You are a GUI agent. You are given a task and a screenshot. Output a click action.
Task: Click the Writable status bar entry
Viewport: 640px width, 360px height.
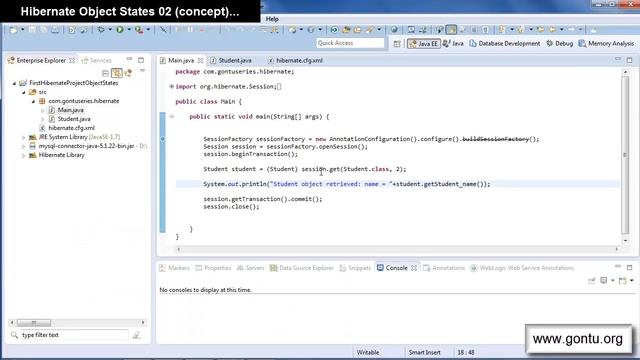click(x=368, y=352)
